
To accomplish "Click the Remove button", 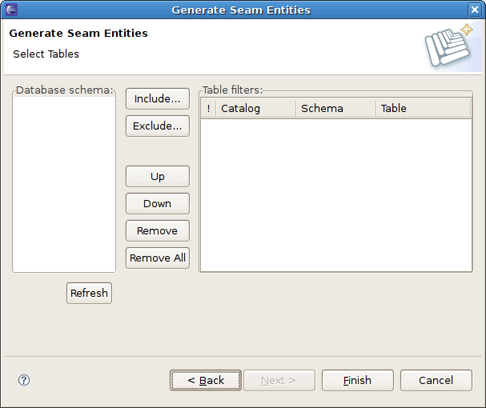I will coord(157,231).
